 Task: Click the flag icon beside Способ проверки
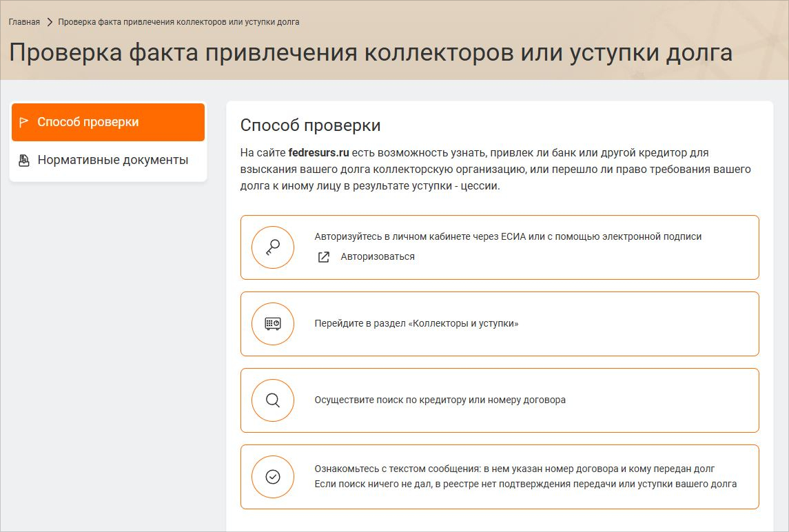[x=23, y=123]
